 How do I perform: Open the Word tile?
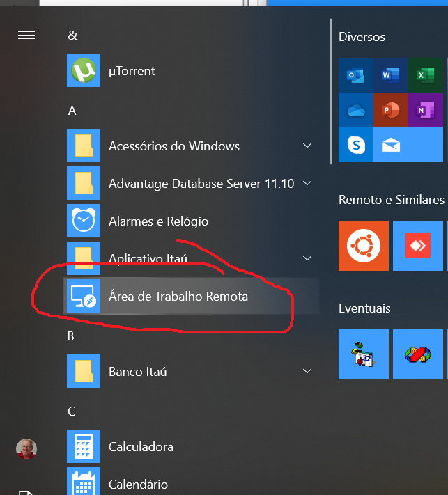point(390,75)
